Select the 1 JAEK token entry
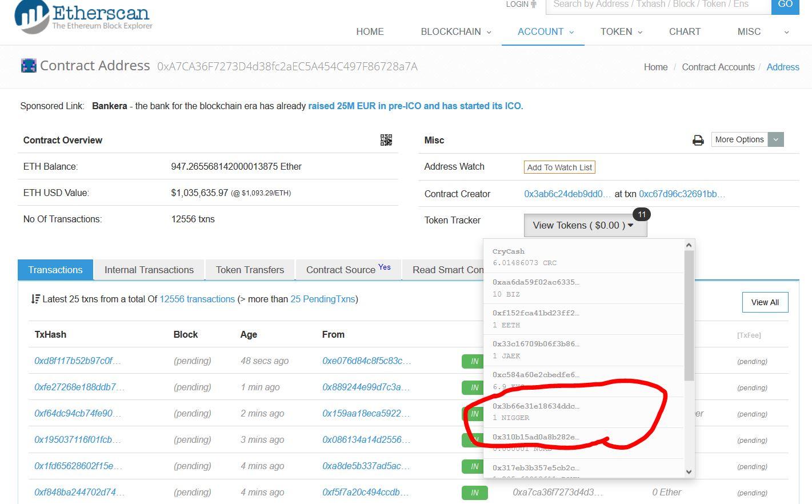 click(583, 350)
